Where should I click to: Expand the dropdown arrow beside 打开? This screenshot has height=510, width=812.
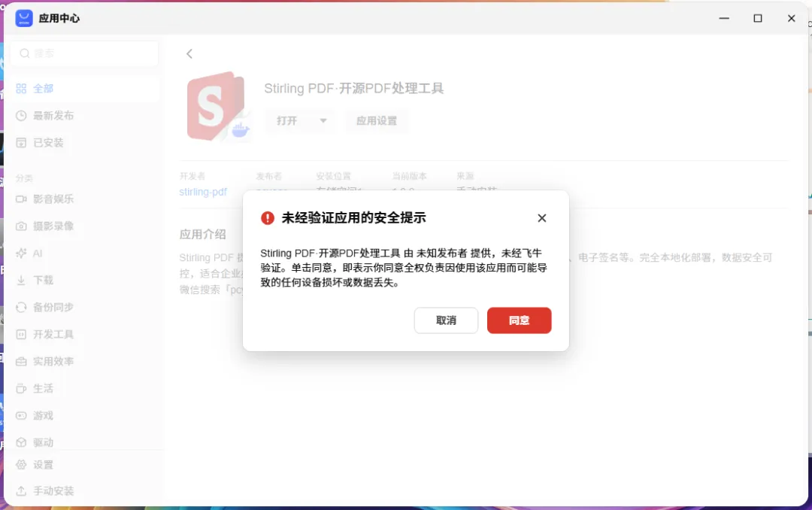[x=323, y=121]
